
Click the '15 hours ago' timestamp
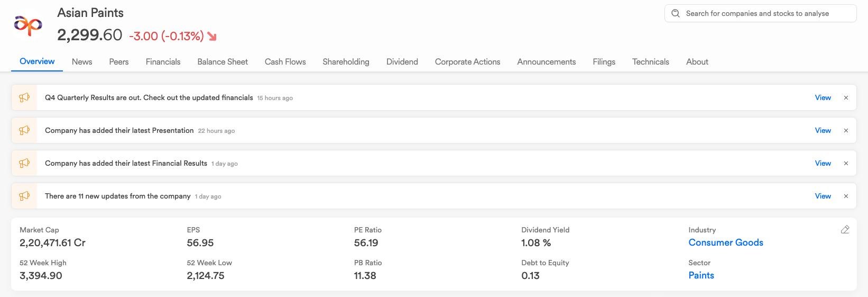(x=275, y=98)
